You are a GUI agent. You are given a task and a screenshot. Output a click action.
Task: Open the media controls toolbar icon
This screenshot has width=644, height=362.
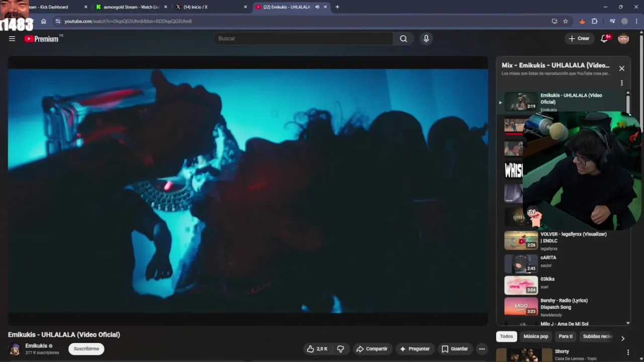612,21
